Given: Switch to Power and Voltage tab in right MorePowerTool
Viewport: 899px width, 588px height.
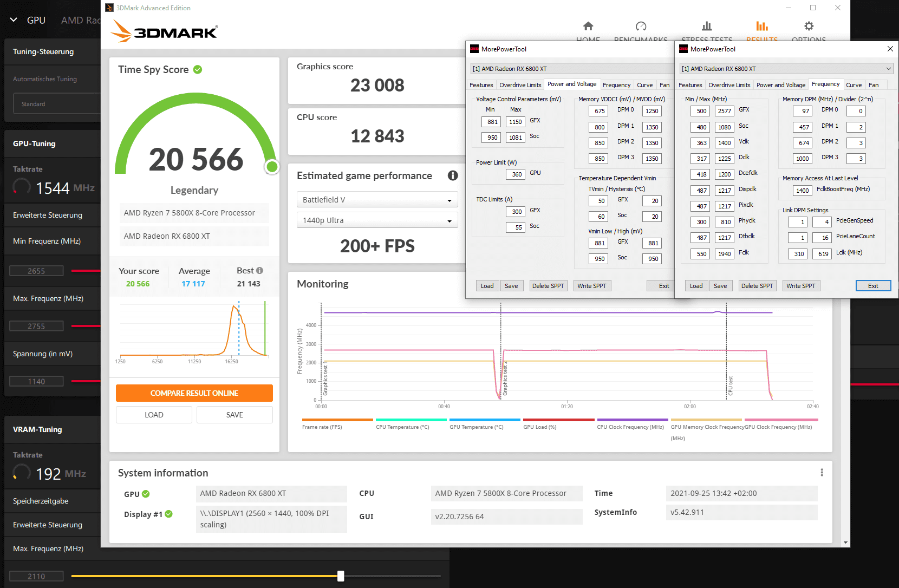Looking at the screenshot, I should tap(781, 85).
